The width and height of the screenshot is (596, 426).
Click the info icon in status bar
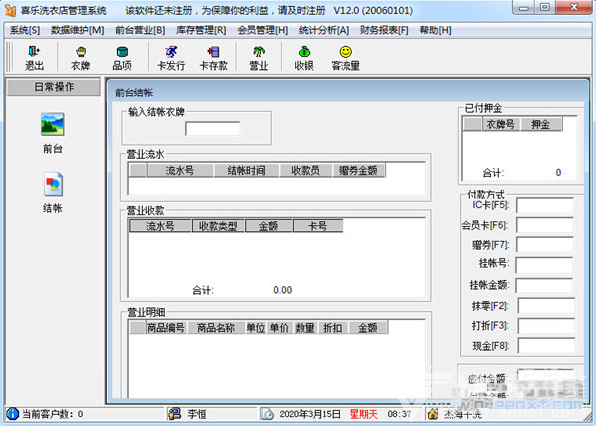click(13, 414)
